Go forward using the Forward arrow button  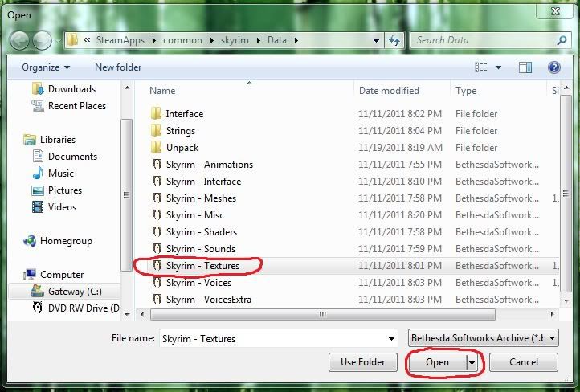click(x=42, y=40)
